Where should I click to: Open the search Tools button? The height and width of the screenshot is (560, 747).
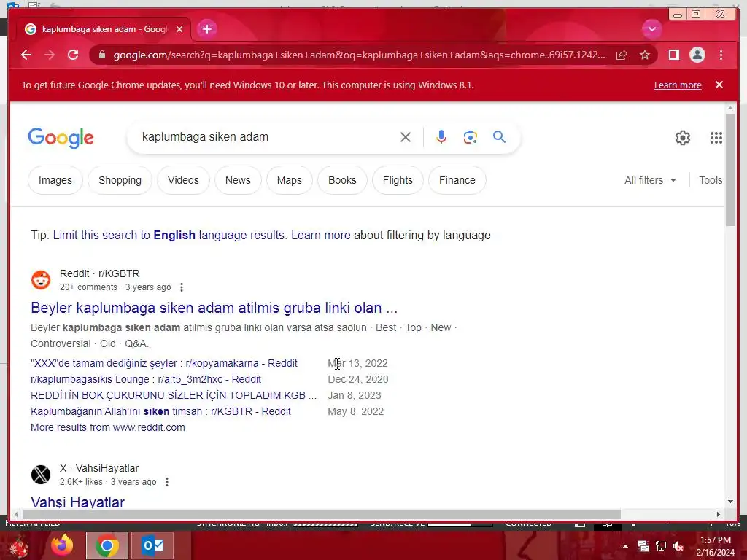[x=711, y=181]
